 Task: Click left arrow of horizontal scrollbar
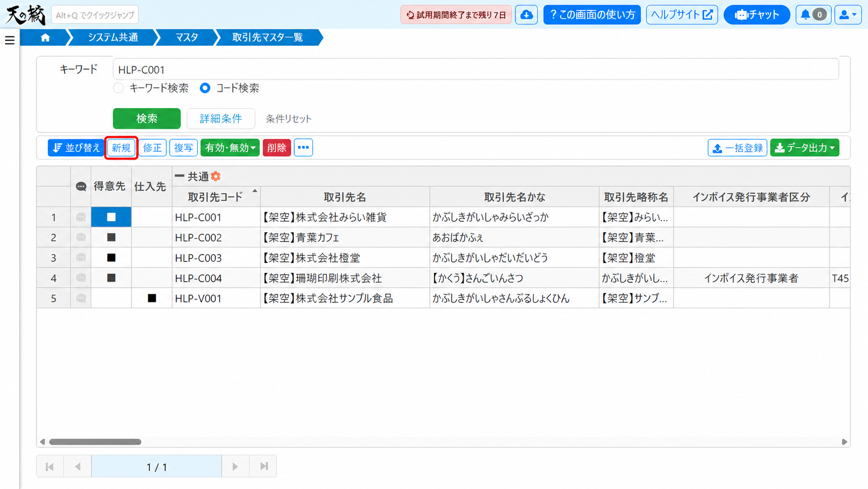tap(43, 442)
